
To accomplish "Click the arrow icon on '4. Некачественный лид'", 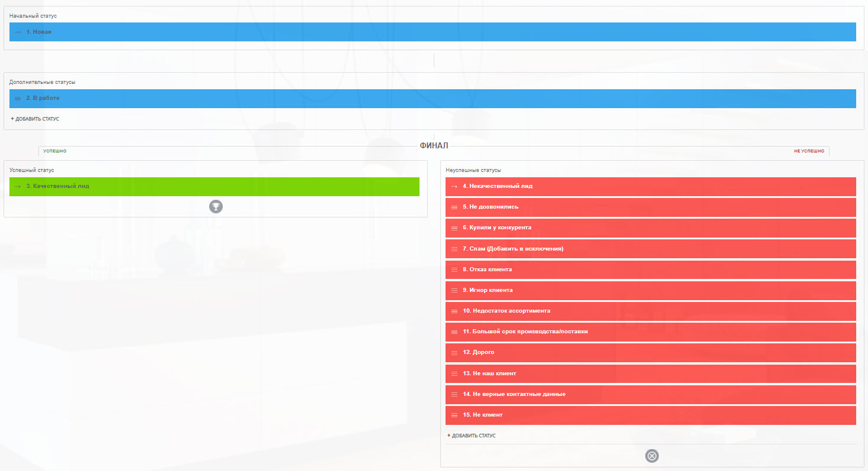I will point(454,186).
